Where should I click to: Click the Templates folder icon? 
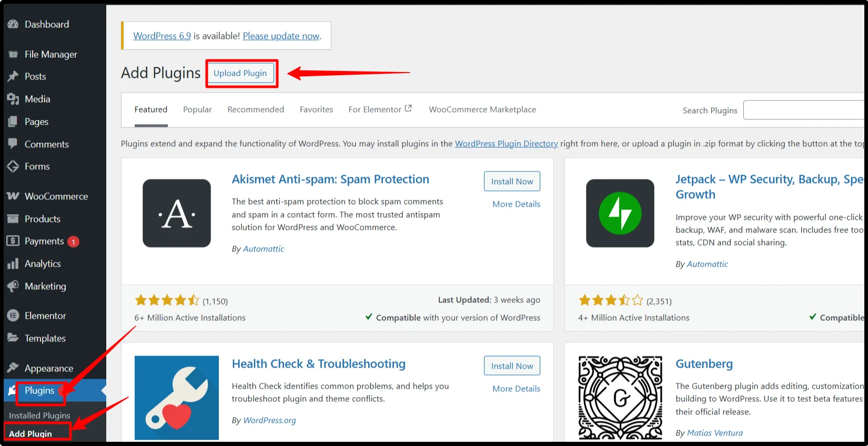click(13, 338)
